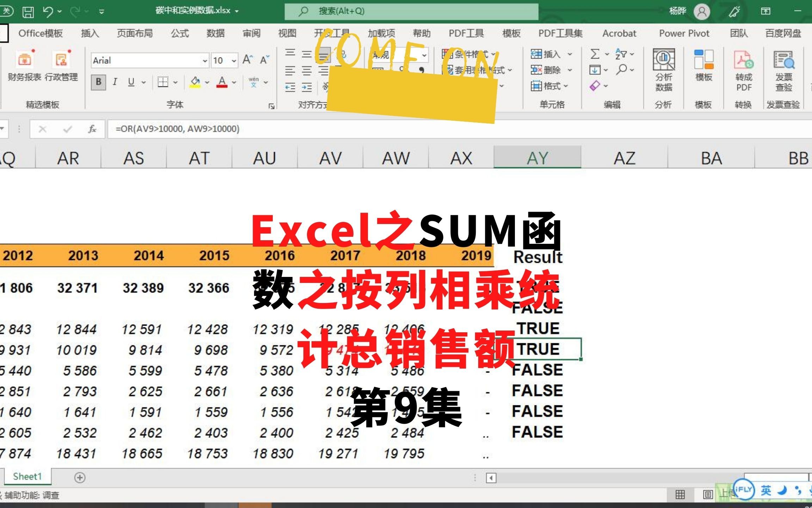Switch to the Power Pivot tab
This screenshot has width=812, height=508.
[x=684, y=34]
